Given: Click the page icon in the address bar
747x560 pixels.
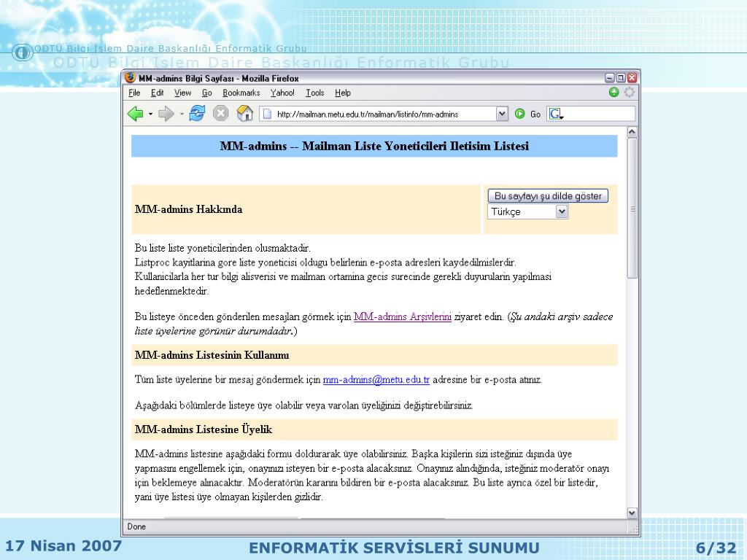Looking at the screenshot, I should pyautogui.click(x=268, y=114).
